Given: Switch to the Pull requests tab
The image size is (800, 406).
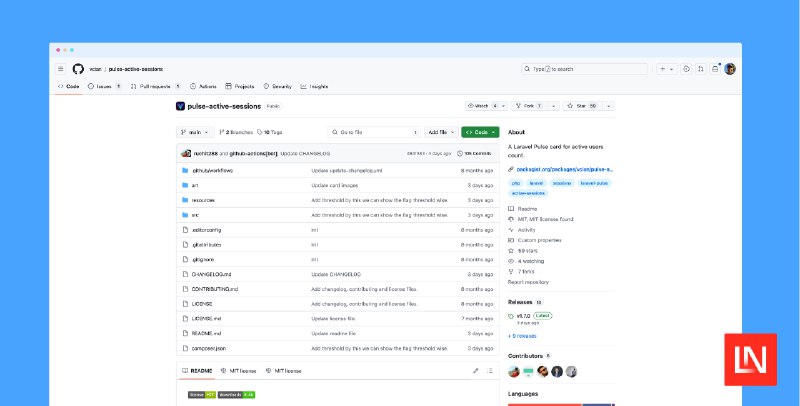Looking at the screenshot, I should click(x=156, y=87).
